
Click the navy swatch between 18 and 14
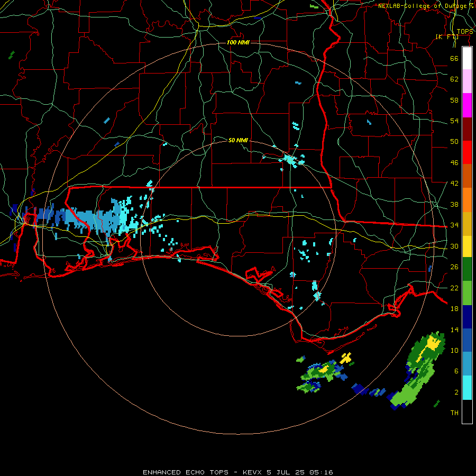(x=467, y=317)
